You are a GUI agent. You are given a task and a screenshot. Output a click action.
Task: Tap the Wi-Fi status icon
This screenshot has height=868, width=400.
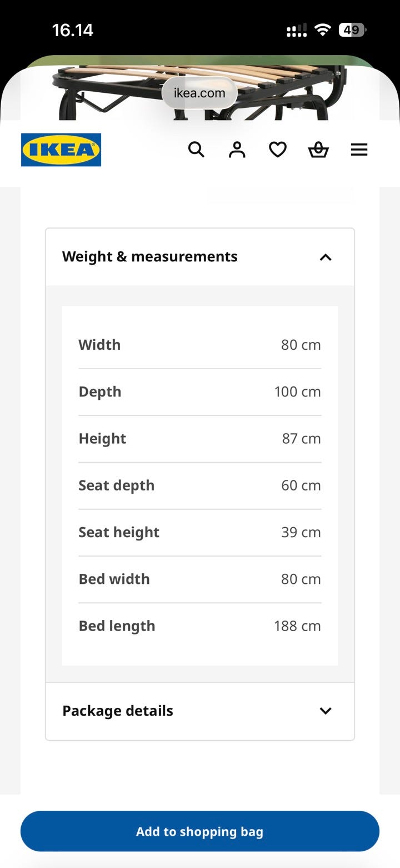coord(322,30)
